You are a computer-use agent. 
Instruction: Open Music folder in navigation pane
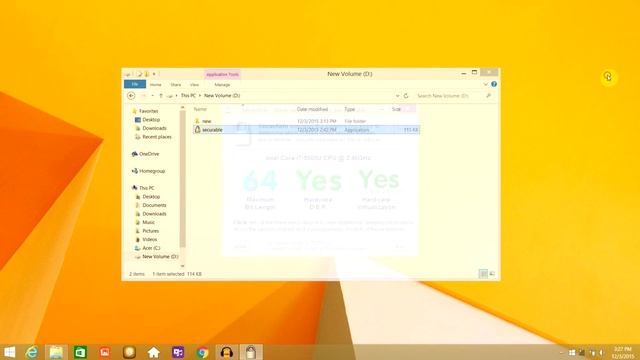pyautogui.click(x=148, y=222)
